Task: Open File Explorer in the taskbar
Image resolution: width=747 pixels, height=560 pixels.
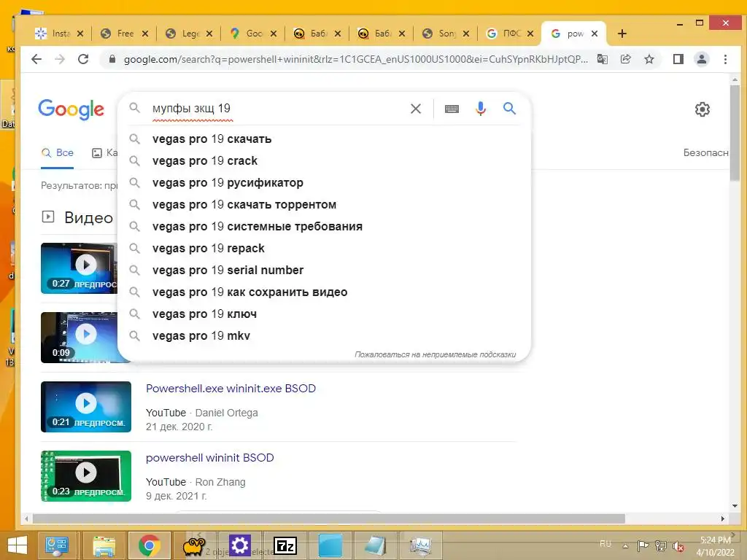Action: 104,545
